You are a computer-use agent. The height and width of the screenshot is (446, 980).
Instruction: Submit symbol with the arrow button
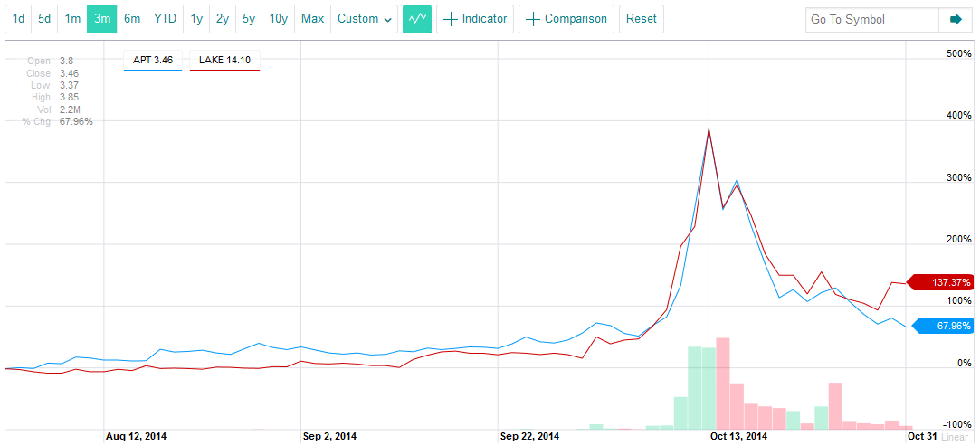[x=956, y=19]
